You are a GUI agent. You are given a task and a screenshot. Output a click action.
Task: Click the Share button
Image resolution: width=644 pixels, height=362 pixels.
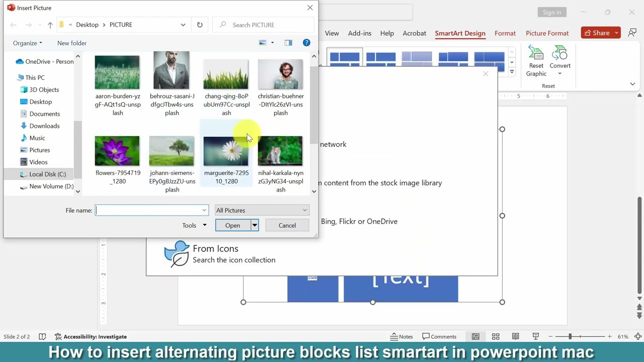coord(597,33)
